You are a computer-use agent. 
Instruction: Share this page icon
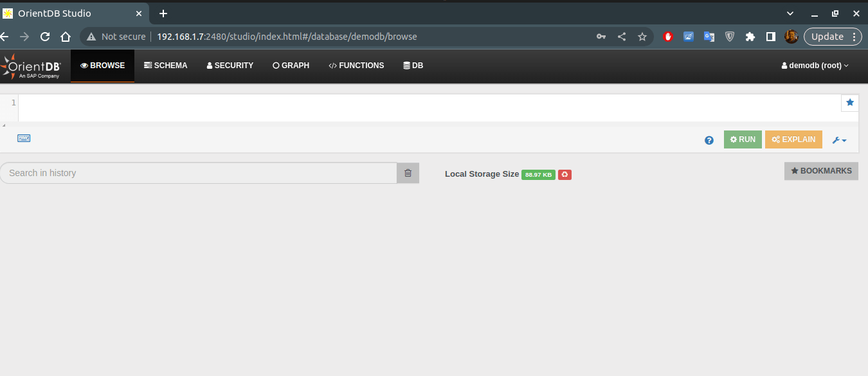click(x=622, y=37)
